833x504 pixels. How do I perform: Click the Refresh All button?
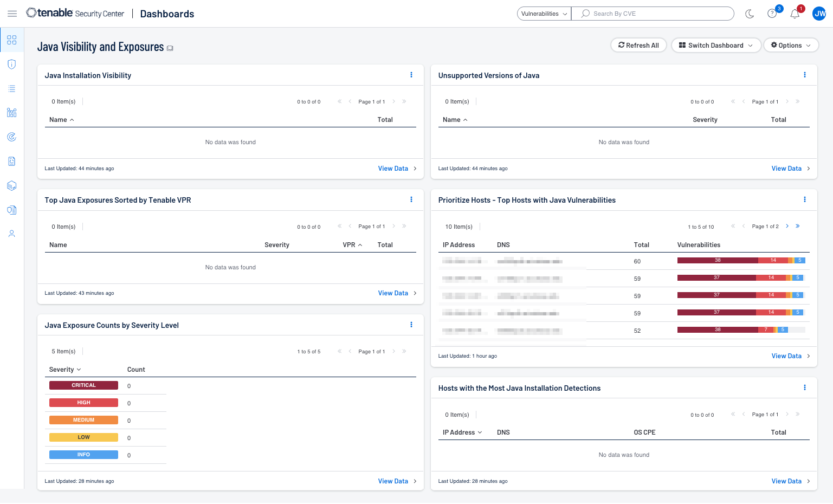tap(638, 45)
